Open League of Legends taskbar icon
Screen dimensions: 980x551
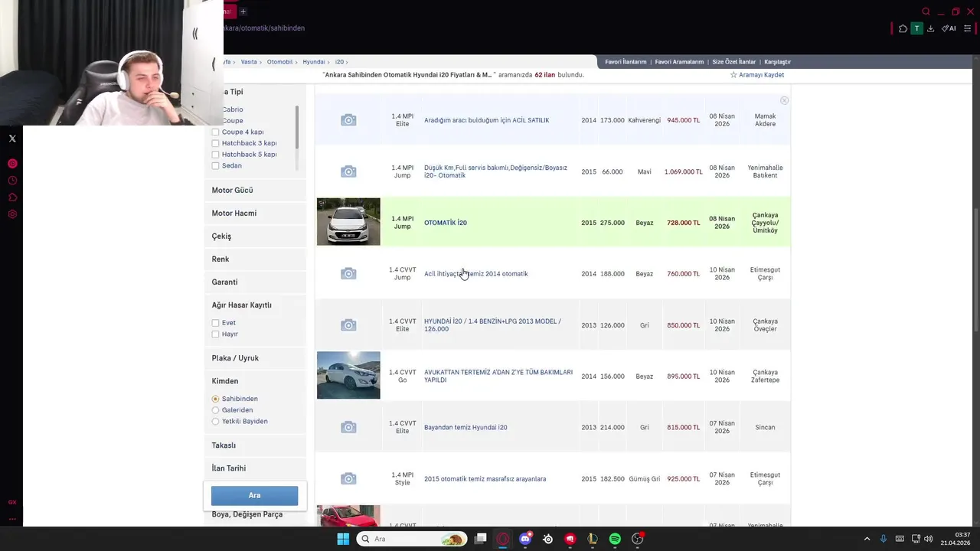tap(593, 539)
